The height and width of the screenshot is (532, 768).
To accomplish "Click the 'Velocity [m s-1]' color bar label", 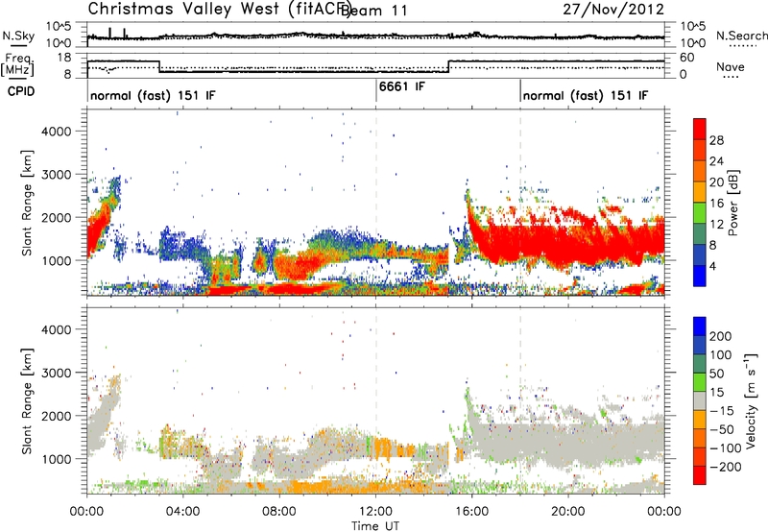I will coord(751,400).
